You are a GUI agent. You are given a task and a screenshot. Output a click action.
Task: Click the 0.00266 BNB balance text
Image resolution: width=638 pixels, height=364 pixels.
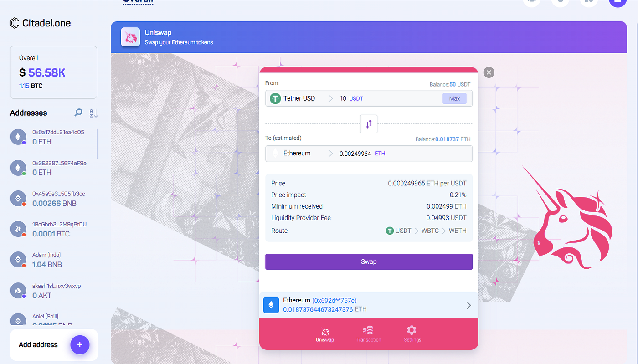click(x=54, y=203)
